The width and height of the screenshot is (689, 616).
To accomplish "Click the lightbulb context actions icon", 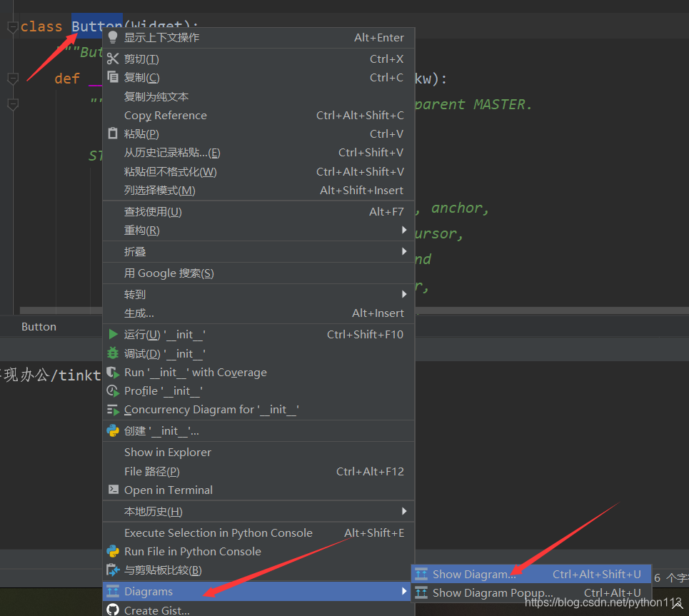I will tap(113, 37).
